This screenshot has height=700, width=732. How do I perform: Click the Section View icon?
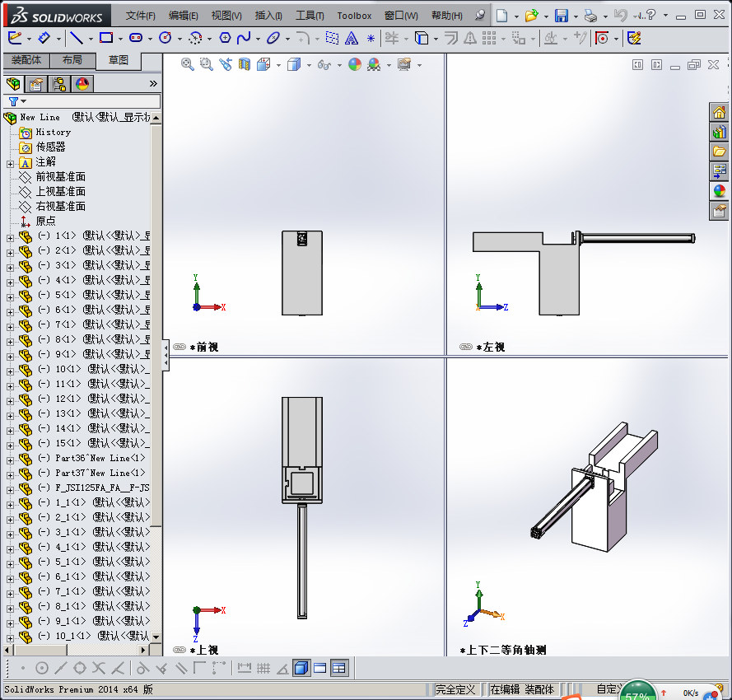click(245, 64)
